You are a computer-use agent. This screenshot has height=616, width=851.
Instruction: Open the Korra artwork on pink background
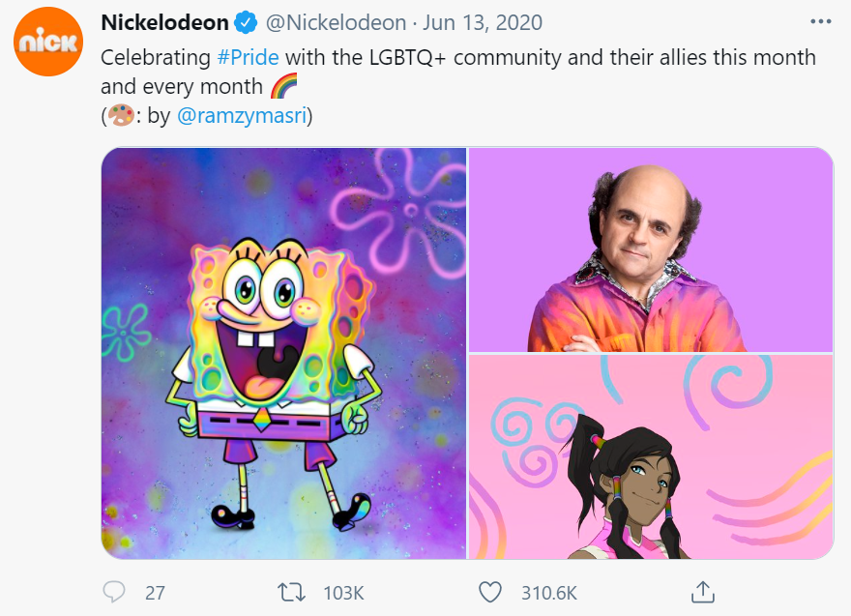651,456
